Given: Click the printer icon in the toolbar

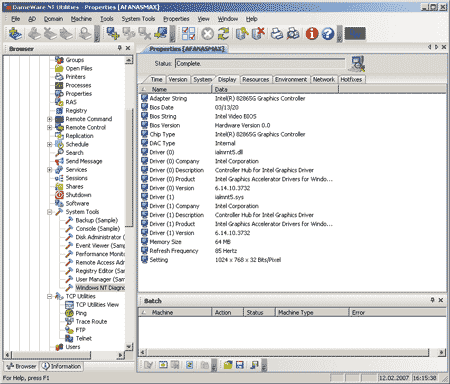Looking at the screenshot, I should click(277, 34).
